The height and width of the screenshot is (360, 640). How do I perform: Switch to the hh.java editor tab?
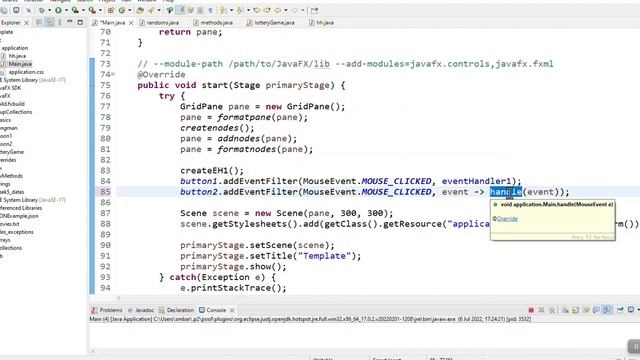(321, 23)
